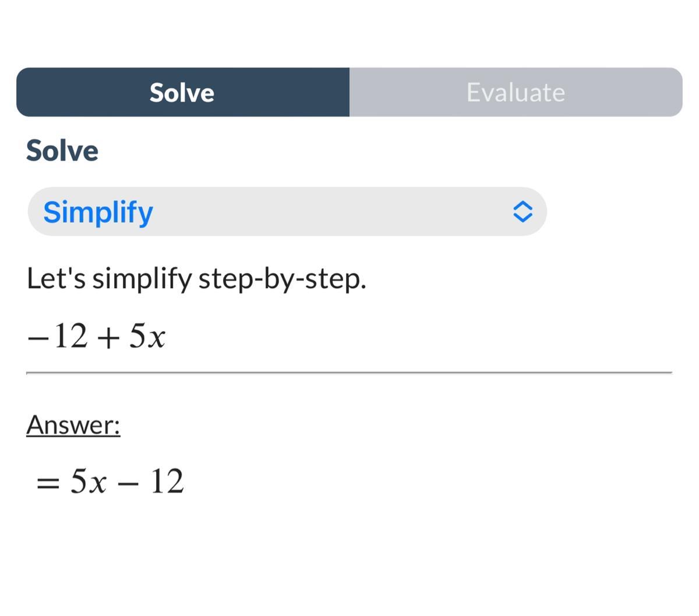This screenshot has width=699, height=616.
Task: Click the word "Let's" in the instructions
Action: tap(56, 279)
